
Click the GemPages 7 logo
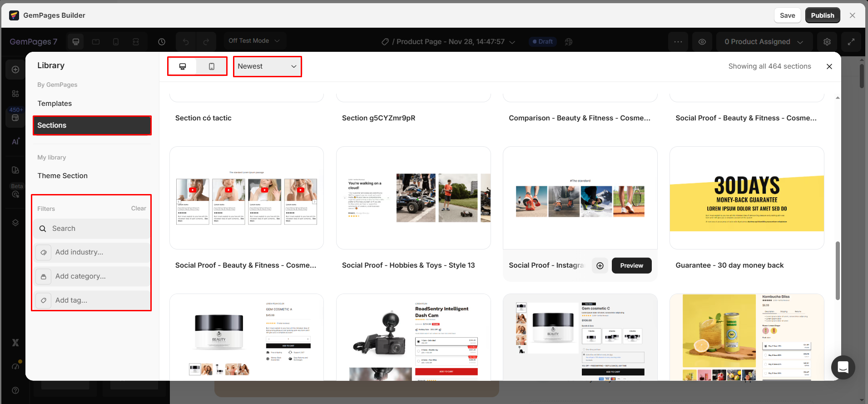point(34,42)
